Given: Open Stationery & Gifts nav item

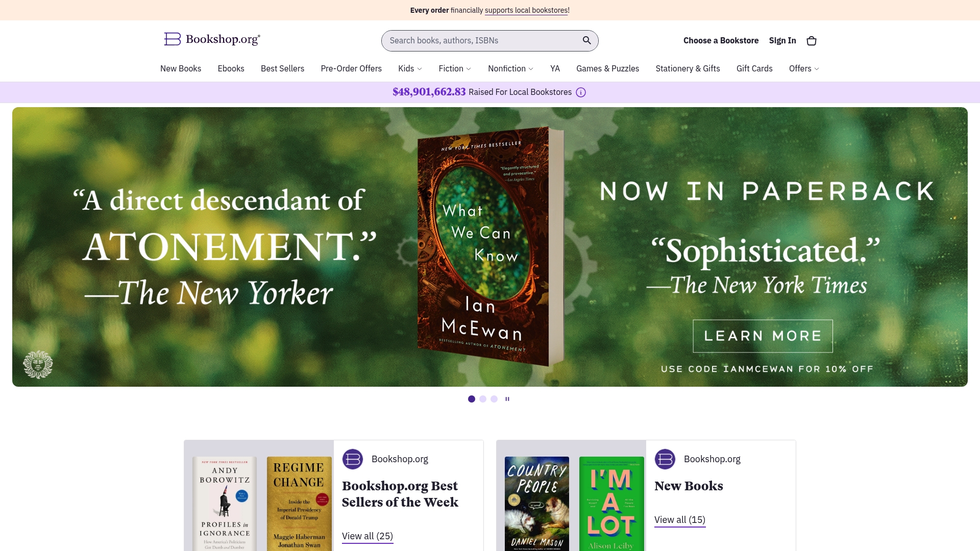Looking at the screenshot, I should point(688,68).
